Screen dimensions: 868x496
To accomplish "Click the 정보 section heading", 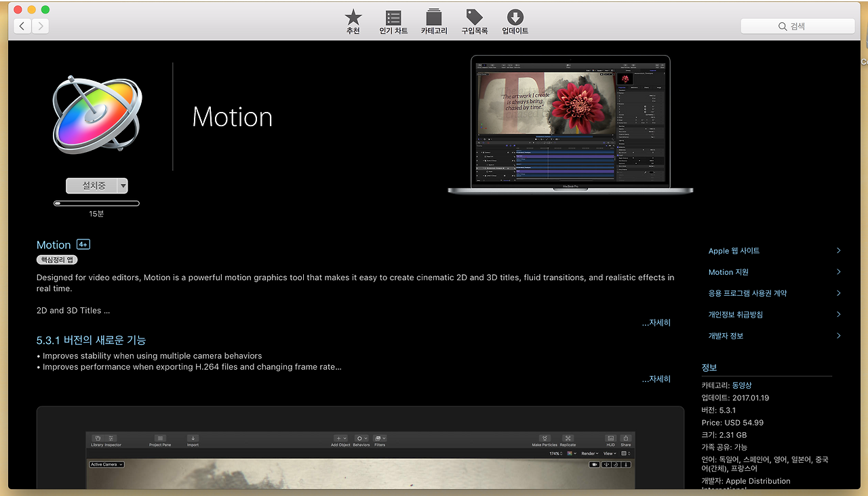I will [709, 368].
